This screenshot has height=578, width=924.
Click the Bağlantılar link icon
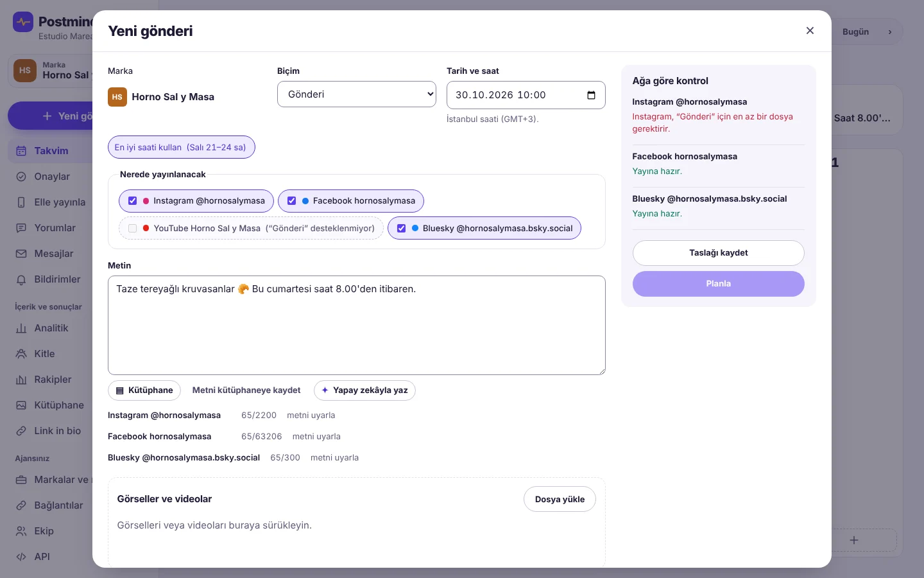(21, 505)
